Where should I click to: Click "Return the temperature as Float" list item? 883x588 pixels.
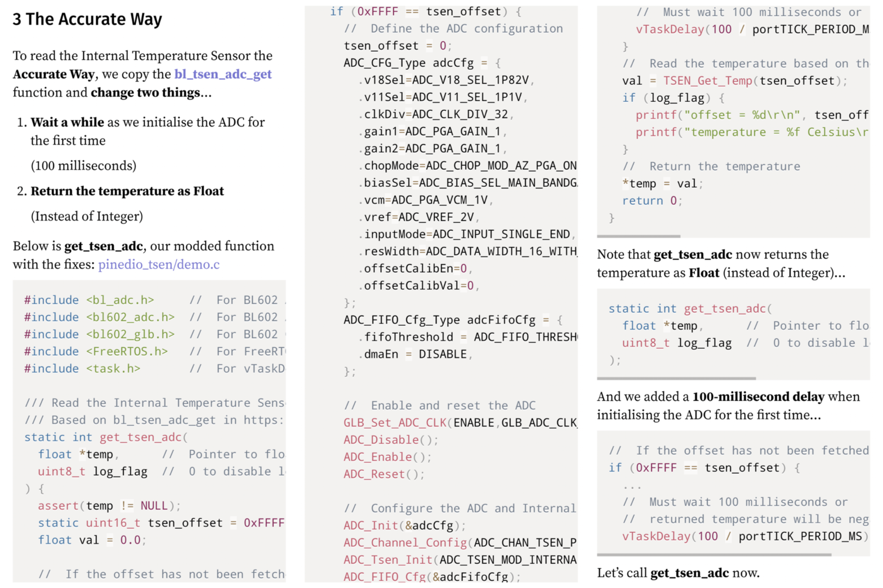127,191
